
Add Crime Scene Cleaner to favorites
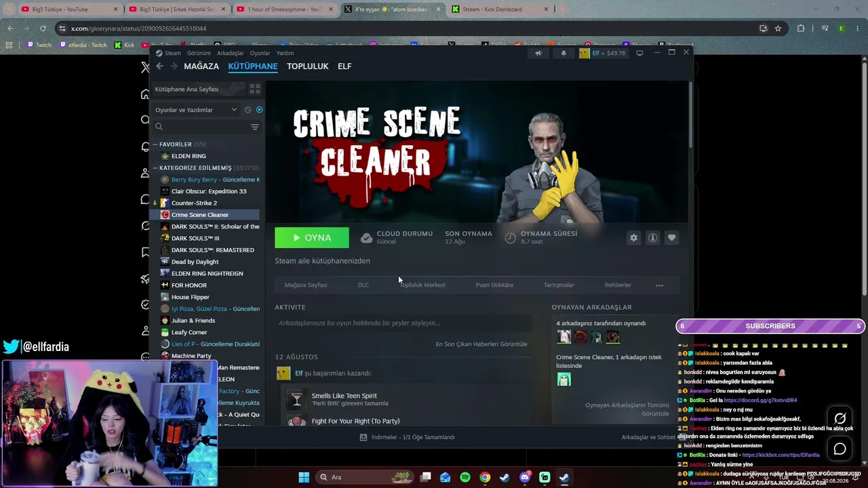(671, 238)
